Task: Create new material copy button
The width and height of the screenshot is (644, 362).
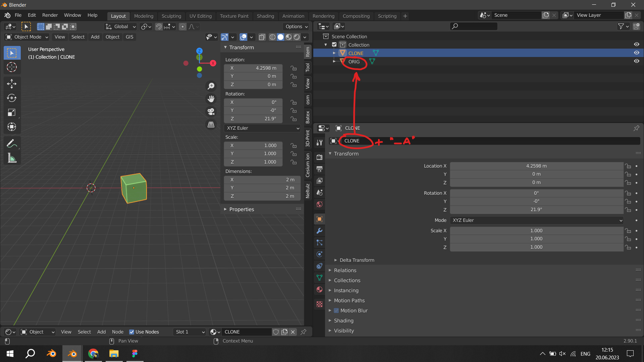Action: [284, 332]
